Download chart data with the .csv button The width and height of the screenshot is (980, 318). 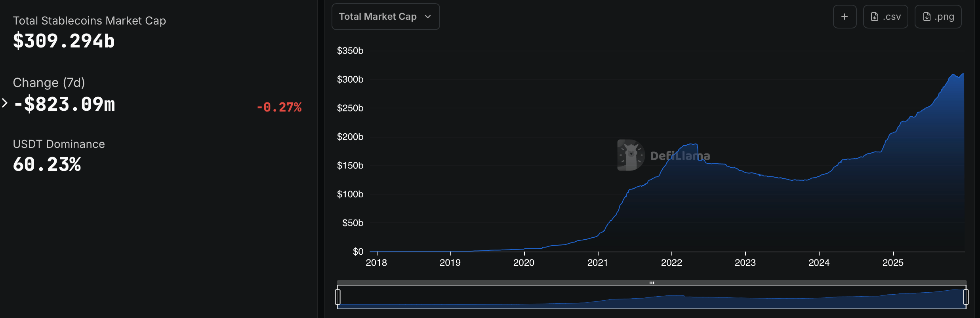885,17
